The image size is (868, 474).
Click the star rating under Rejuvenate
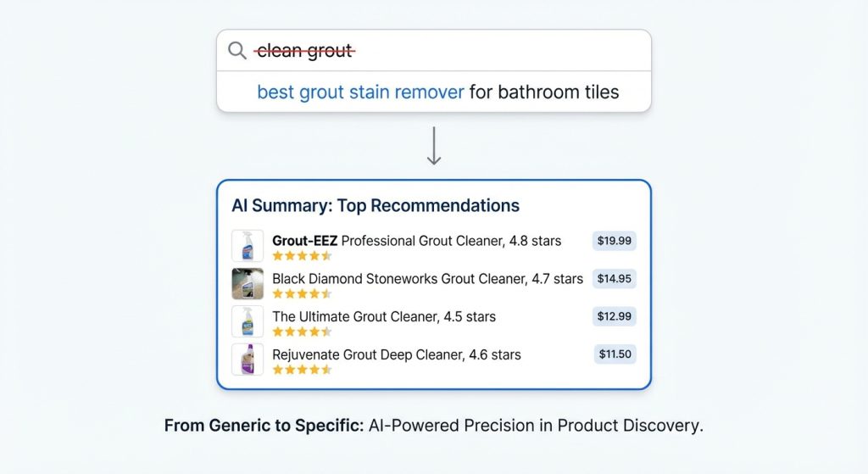[302, 370]
